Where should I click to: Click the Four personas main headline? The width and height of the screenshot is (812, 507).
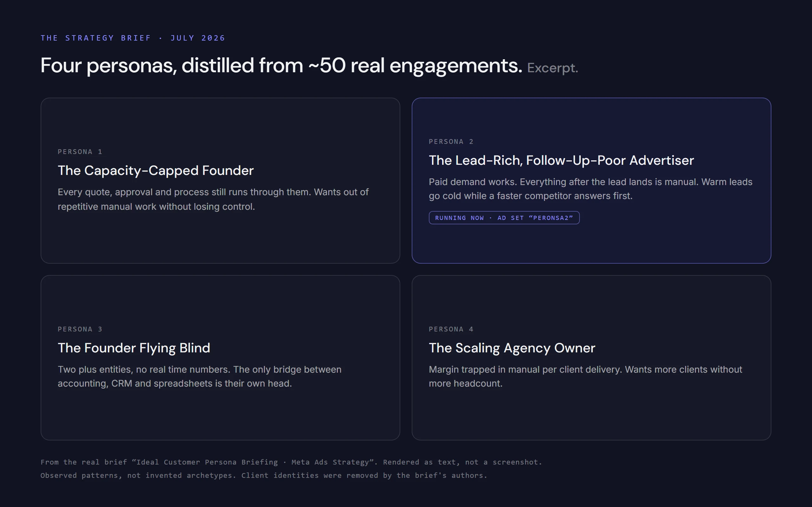[281, 65]
